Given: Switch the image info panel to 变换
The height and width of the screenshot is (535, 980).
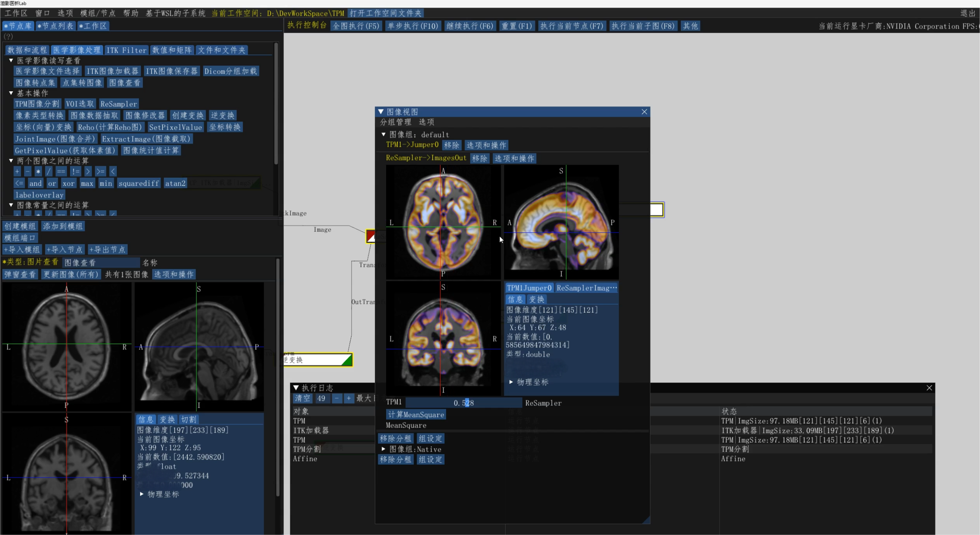Looking at the screenshot, I should (167, 419).
